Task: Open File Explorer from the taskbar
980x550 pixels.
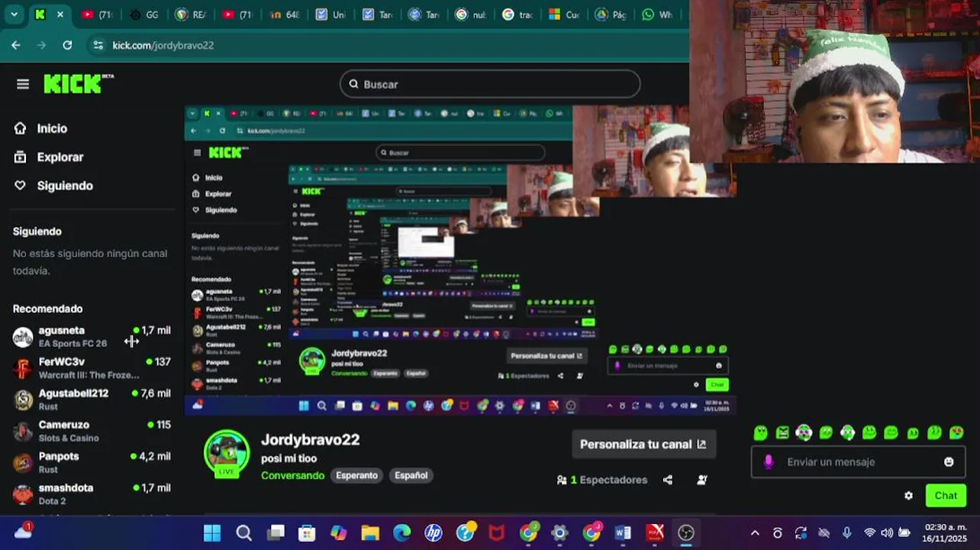Action: (x=370, y=532)
